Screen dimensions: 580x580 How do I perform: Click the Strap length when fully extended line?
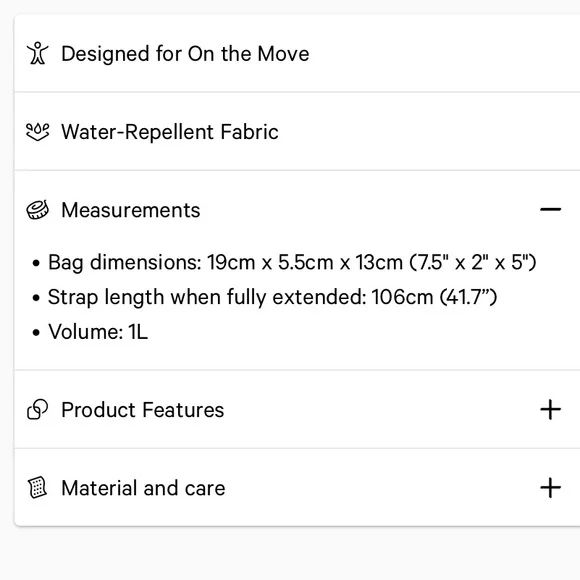(264, 297)
